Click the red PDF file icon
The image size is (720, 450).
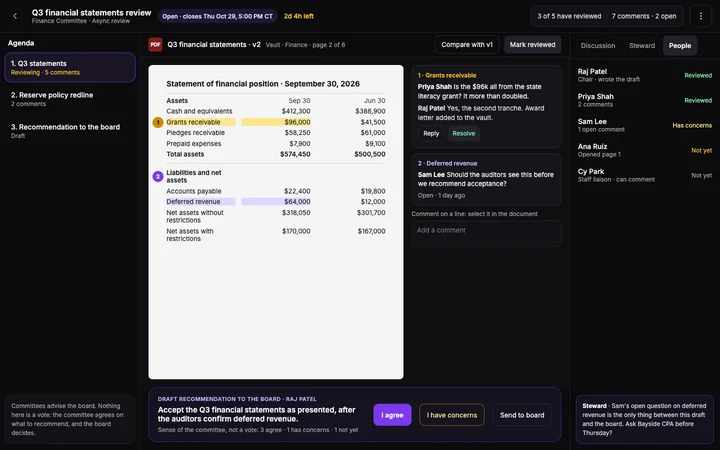tap(155, 45)
